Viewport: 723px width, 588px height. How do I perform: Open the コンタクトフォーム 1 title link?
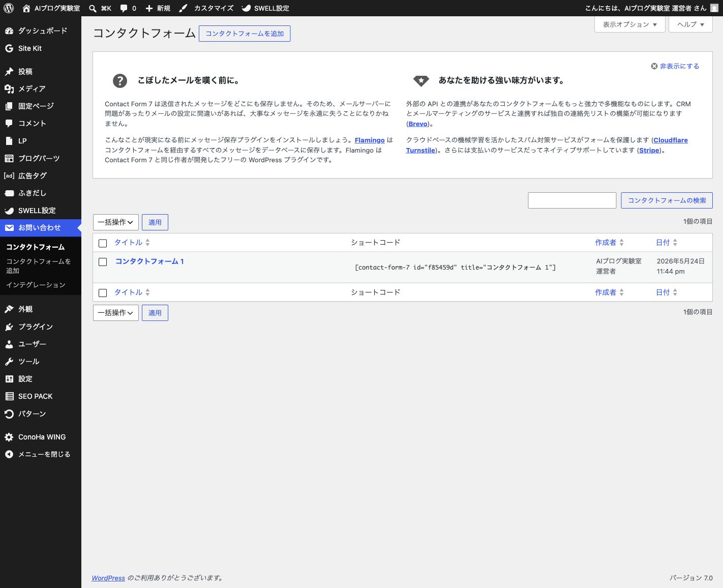click(x=149, y=261)
